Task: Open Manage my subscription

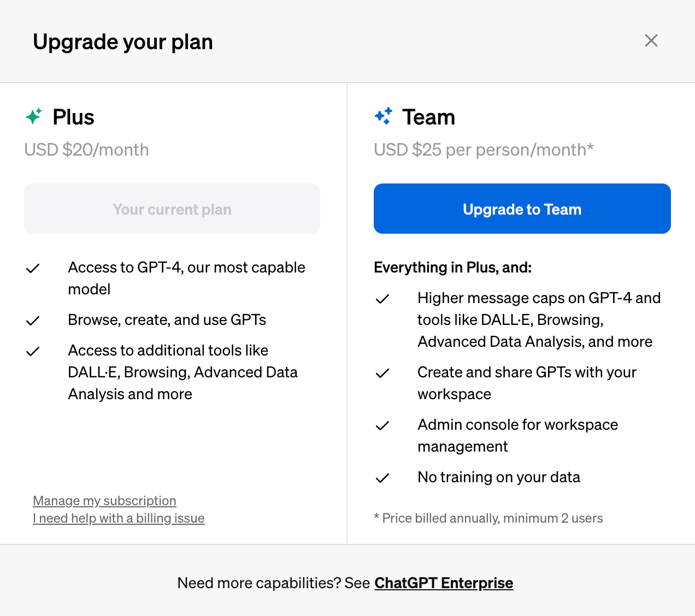Action: [x=104, y=501]
